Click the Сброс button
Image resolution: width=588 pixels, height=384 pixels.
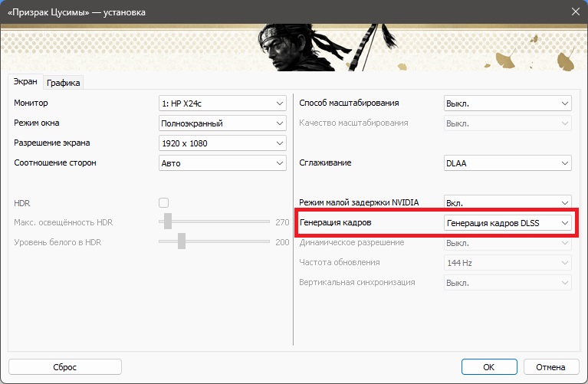64,367
